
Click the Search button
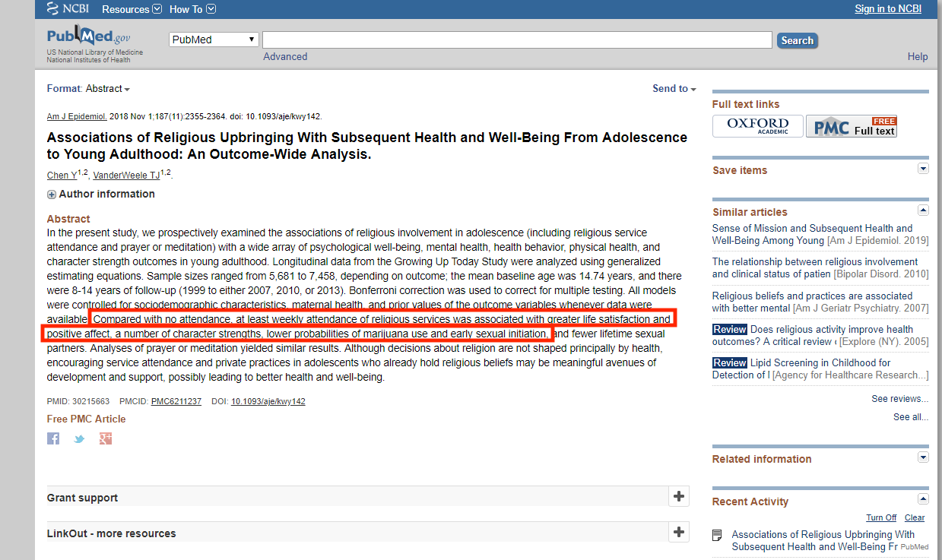coord(798,40)
